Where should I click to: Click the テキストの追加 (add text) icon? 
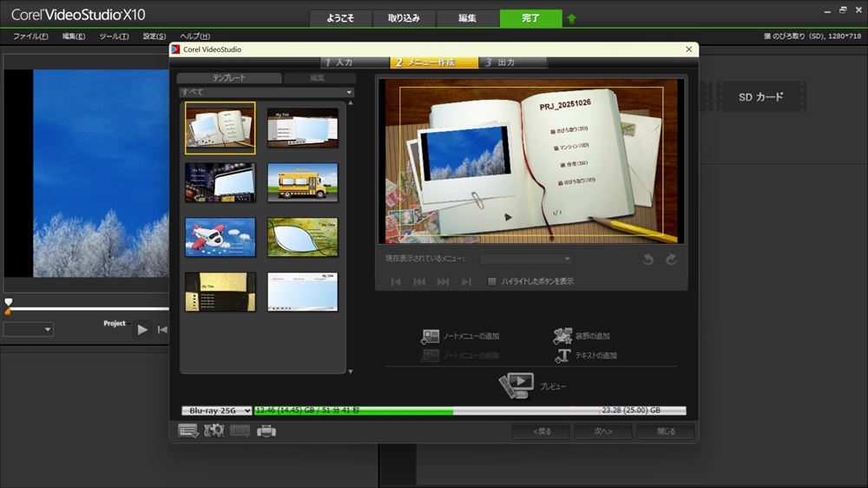[562, 355]
